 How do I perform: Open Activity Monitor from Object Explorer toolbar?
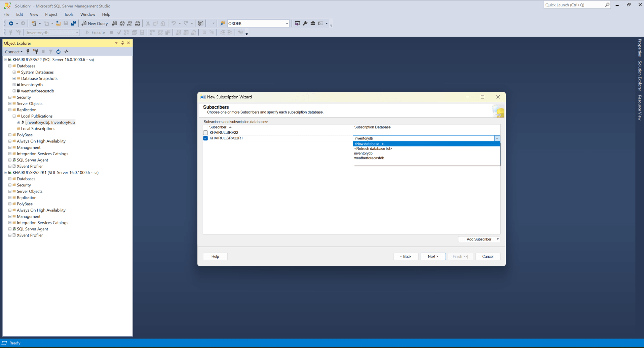click(66, 52)
